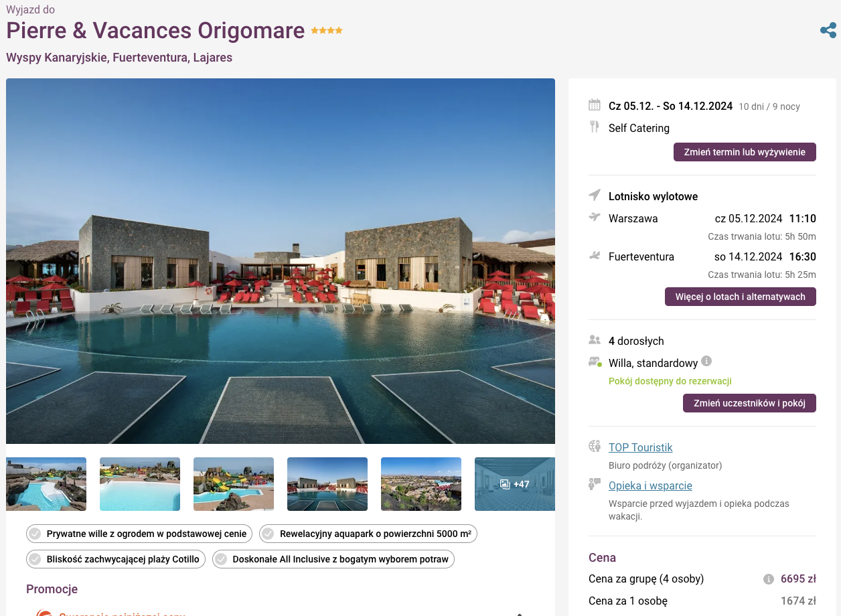Click the Promocje heading

52,589
